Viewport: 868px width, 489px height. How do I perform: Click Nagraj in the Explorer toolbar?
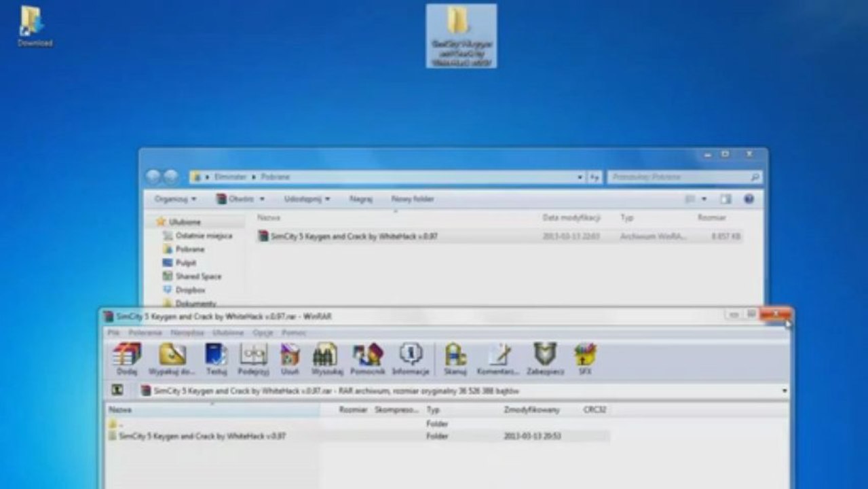click(361, 199)
